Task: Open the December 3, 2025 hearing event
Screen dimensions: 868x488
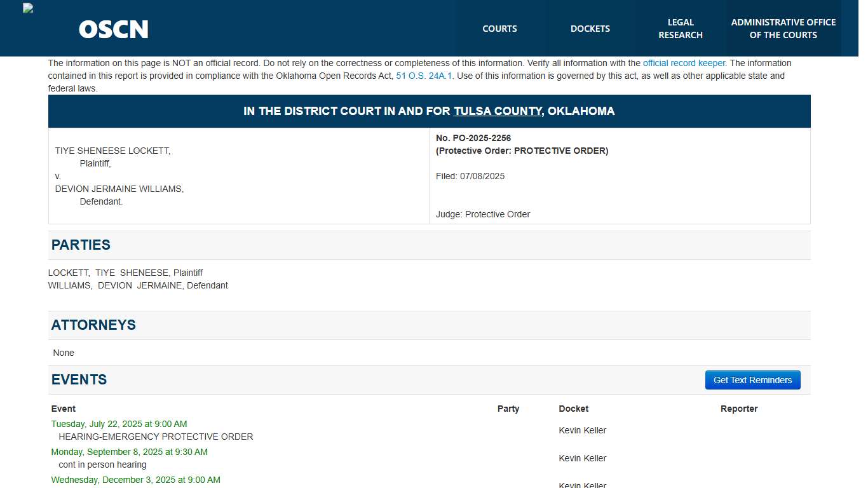Action: 135,480
